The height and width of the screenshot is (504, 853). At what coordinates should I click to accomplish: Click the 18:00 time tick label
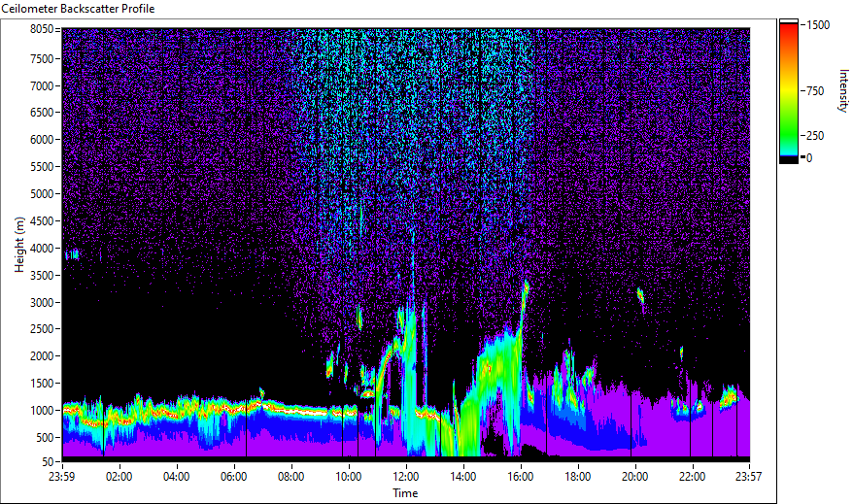578,477
